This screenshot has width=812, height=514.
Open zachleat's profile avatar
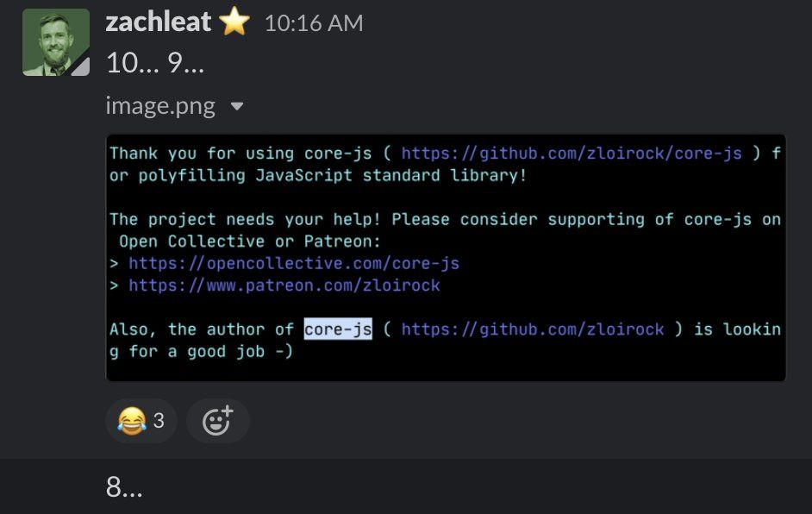[56, 42]
